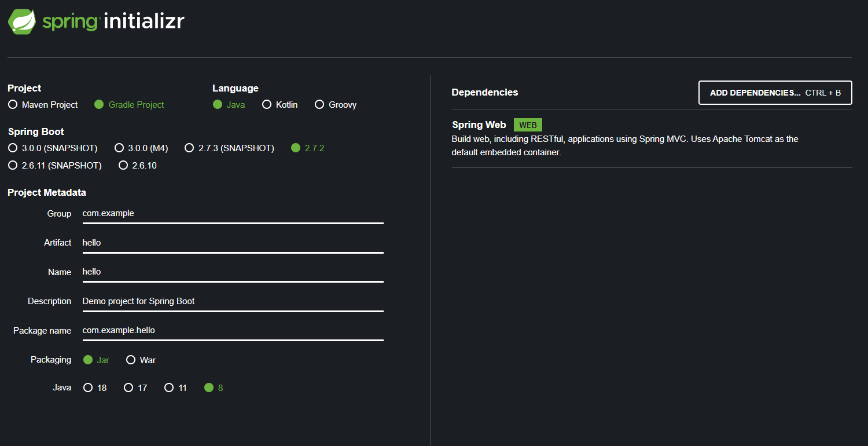Click the green WEB tag badge

click(x=528, y=125)
